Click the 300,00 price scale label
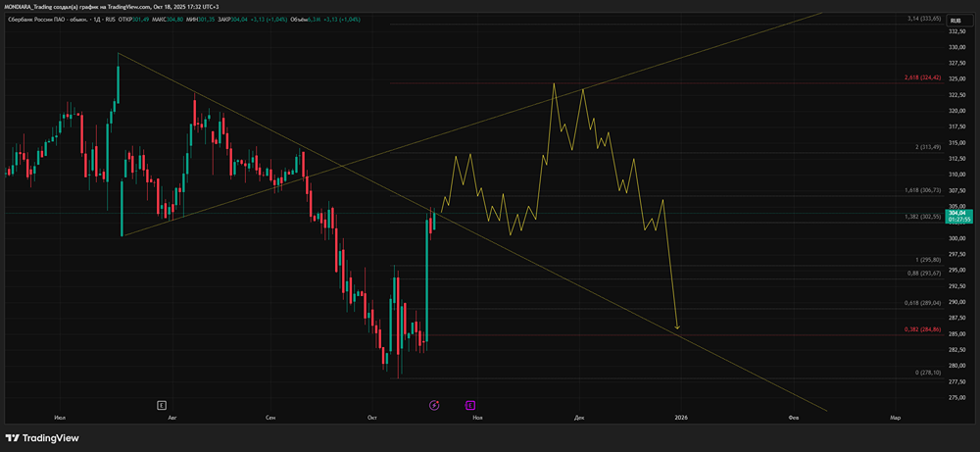The image size is (980, 452). pyautogui.click(x=956, y=239)
